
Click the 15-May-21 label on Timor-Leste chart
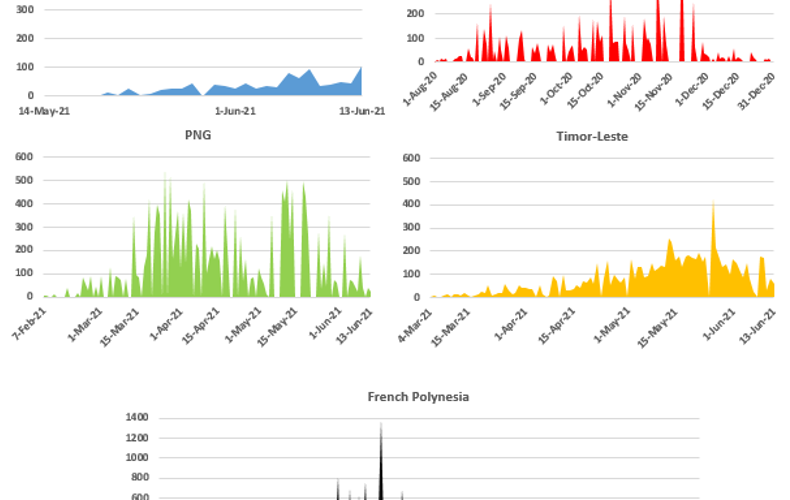coord(657,328)
